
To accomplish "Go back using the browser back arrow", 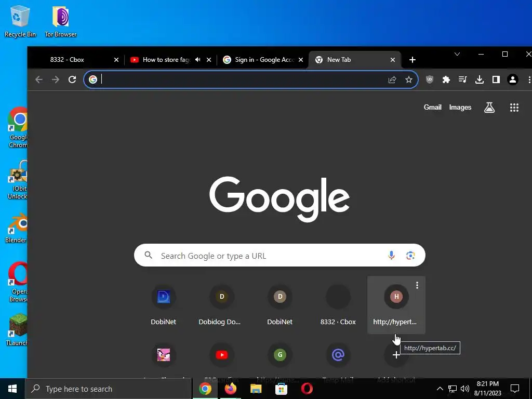I will (39, 79).
